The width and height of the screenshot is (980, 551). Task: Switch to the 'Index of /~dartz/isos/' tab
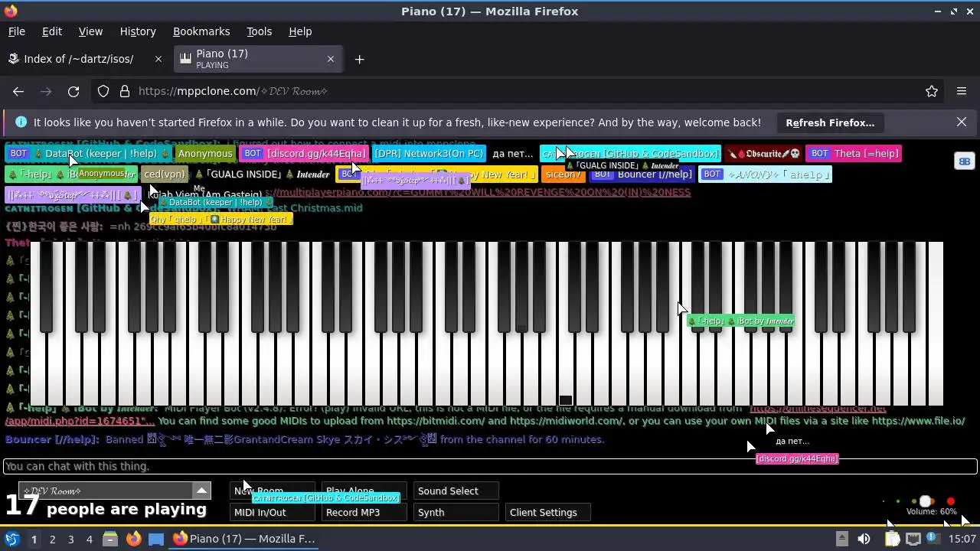click(78, 59)
